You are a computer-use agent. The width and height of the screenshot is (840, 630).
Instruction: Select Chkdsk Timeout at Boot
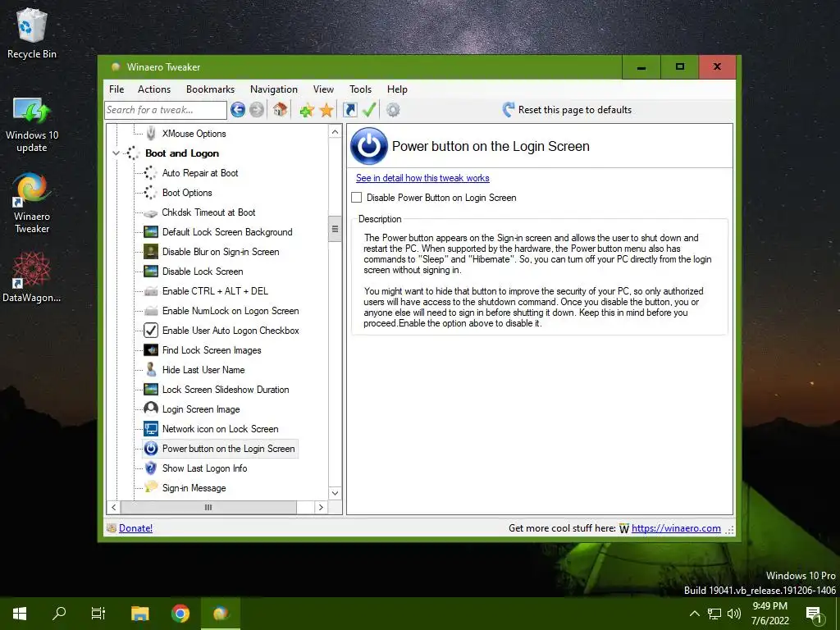(208, 212)
